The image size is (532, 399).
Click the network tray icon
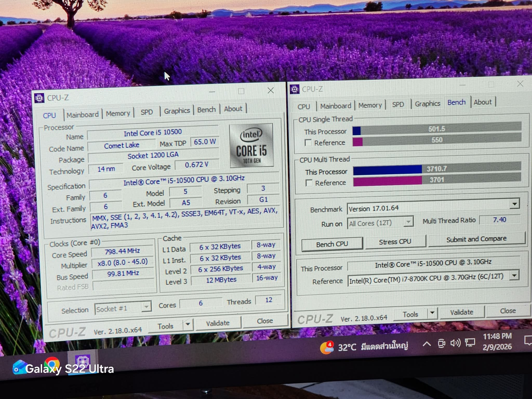tap(470, 343)
